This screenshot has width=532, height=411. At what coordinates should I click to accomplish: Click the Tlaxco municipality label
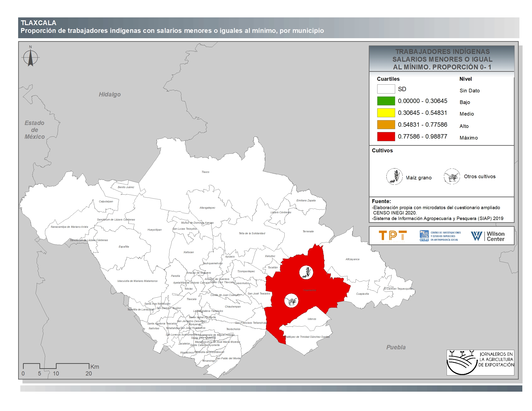click(x=205, y=172)
